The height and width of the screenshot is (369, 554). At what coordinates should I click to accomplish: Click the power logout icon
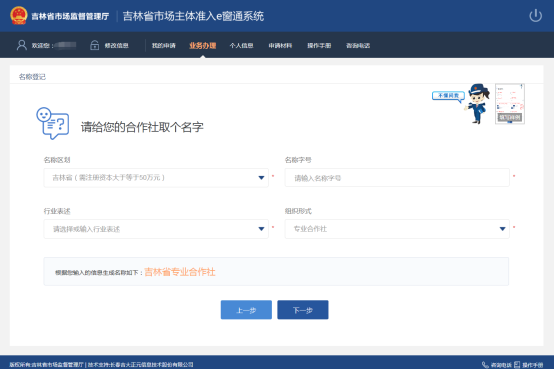pyautogui.click(x=535, y=16)
